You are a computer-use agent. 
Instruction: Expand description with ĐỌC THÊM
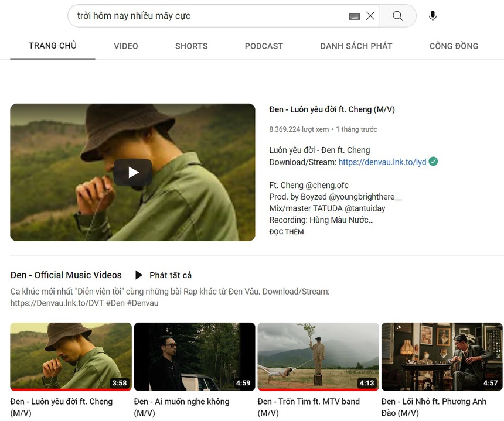(x=287, y=232)
